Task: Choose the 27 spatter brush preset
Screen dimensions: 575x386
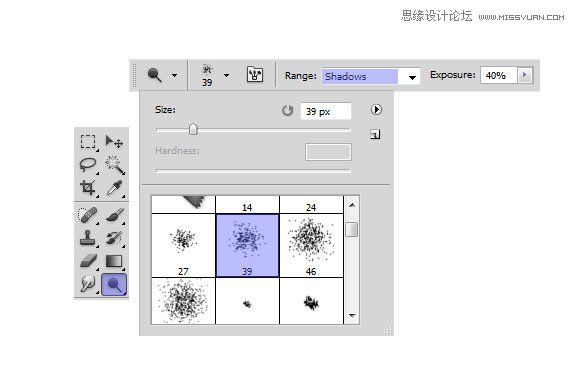Action: click(x=183, y=246)
